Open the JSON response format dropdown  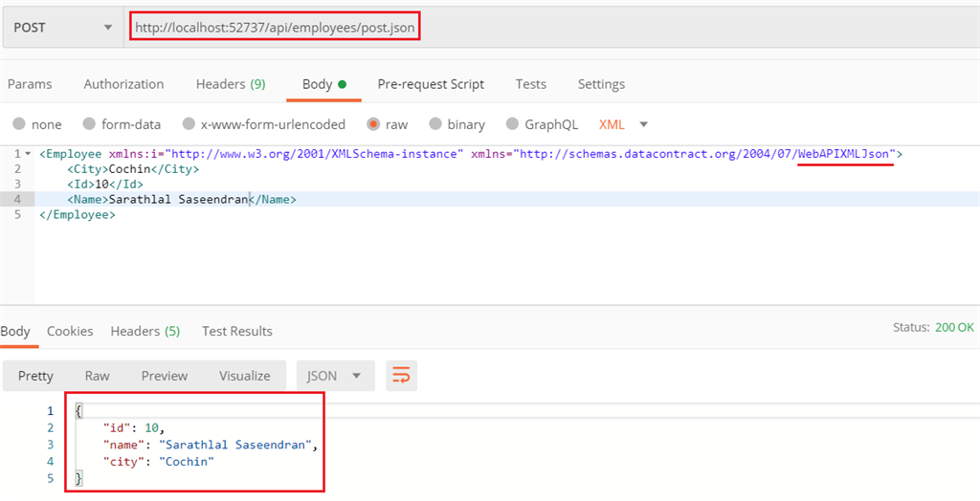pyautogui.click(x=336, y=376)
